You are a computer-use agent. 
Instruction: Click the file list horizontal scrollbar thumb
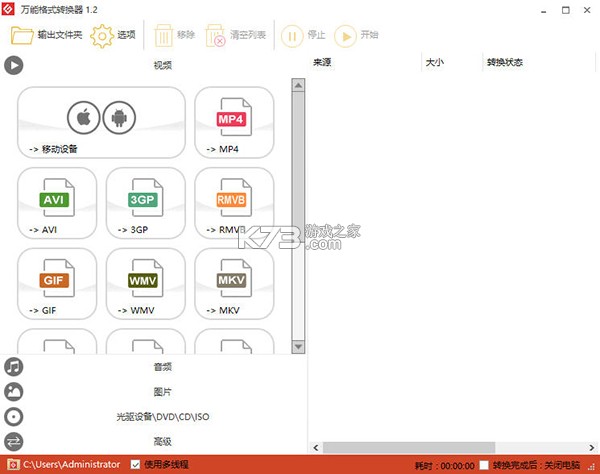tap(409, 448)
